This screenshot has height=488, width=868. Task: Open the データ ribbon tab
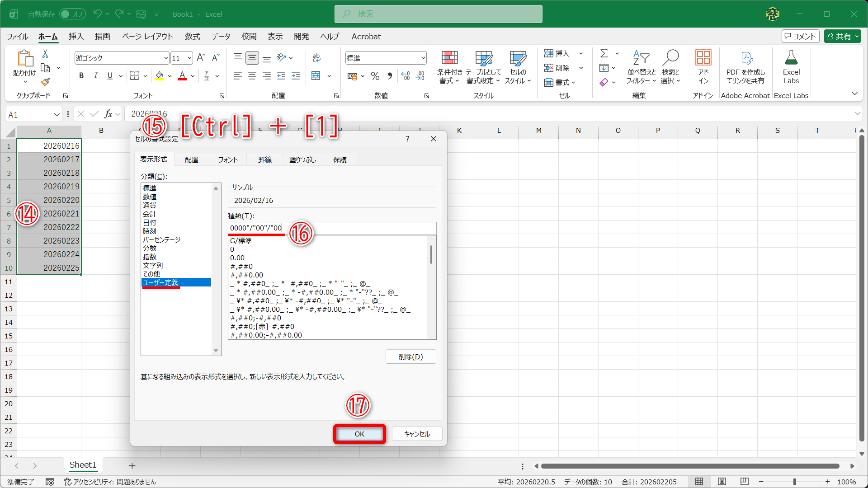pyautogui.click(x=221, y=37)
